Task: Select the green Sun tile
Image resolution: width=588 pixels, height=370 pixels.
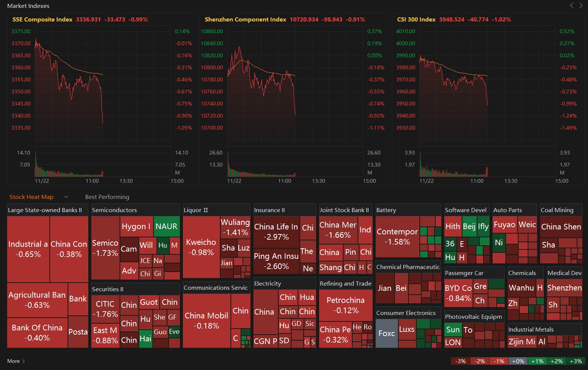Action: 453,329
